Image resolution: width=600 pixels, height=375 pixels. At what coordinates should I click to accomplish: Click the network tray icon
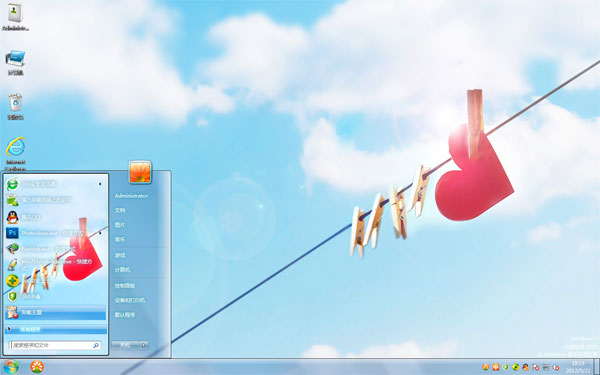[x=546, y=367]
